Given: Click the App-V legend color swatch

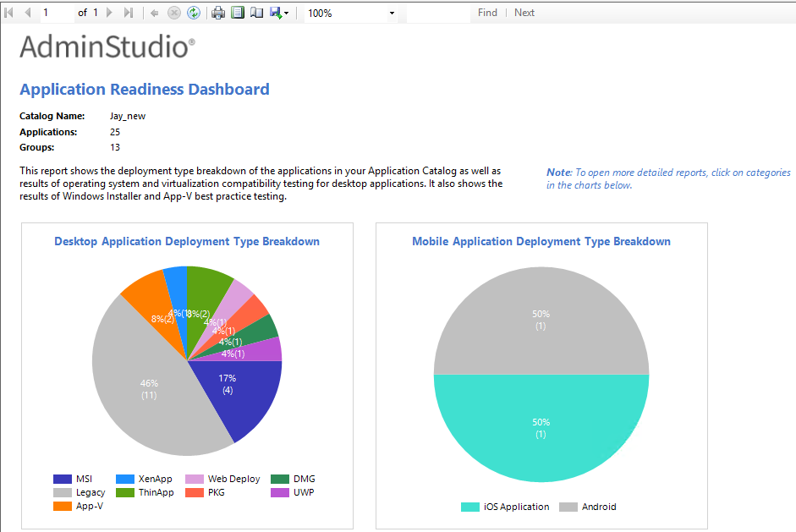Looking at the screenshot, I should tap(63, 506).
